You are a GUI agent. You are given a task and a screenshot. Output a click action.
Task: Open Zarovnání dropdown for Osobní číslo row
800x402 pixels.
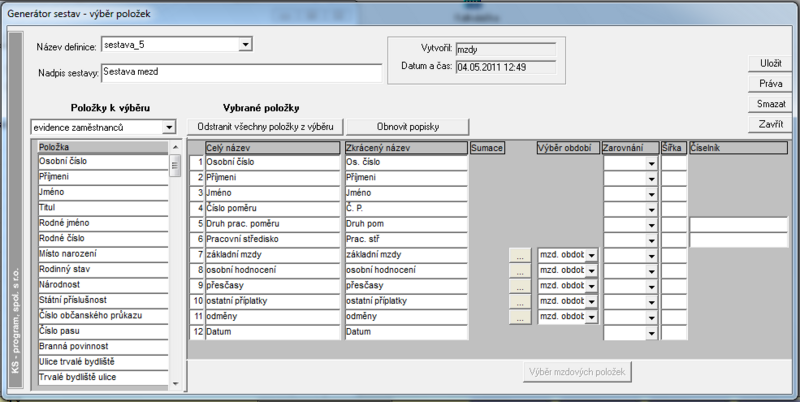click(x=651, y=164)
